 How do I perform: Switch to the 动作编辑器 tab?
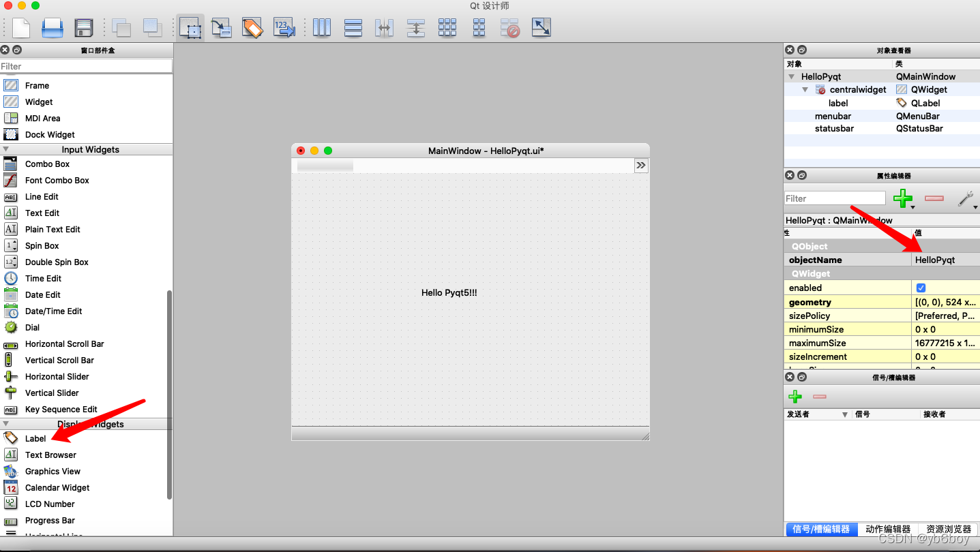point(888,529)
